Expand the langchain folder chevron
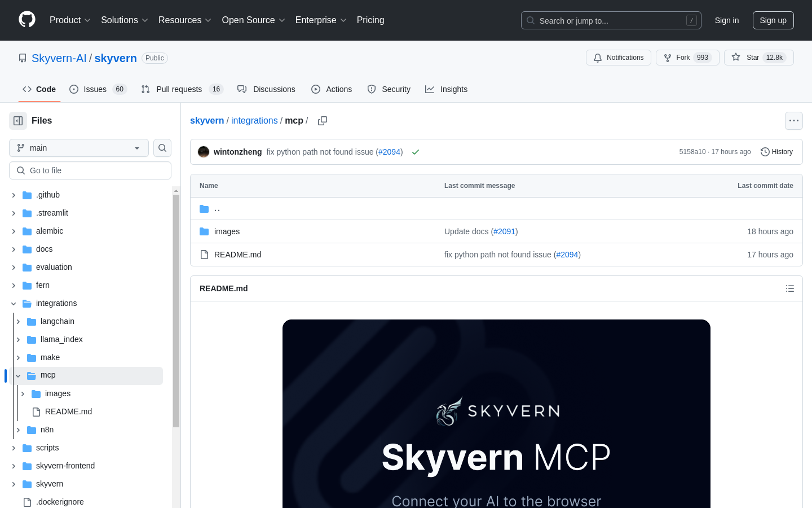This screenshot has height=508, width=812. click(x=18, y=322)
